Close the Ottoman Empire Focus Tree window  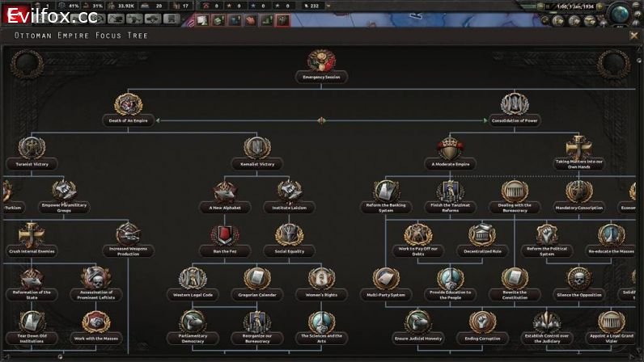pyautogui.click(x=633, y=36)
